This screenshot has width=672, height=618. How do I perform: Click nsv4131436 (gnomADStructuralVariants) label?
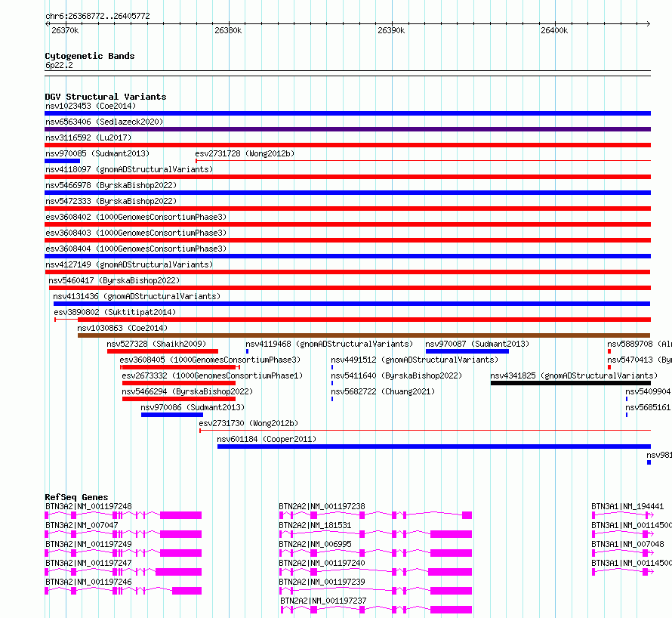[137, 296]
